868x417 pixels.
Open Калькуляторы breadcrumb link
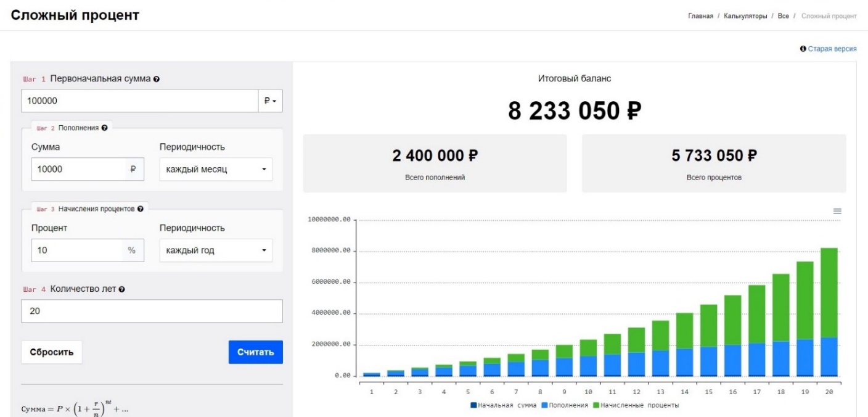(745, 16)
